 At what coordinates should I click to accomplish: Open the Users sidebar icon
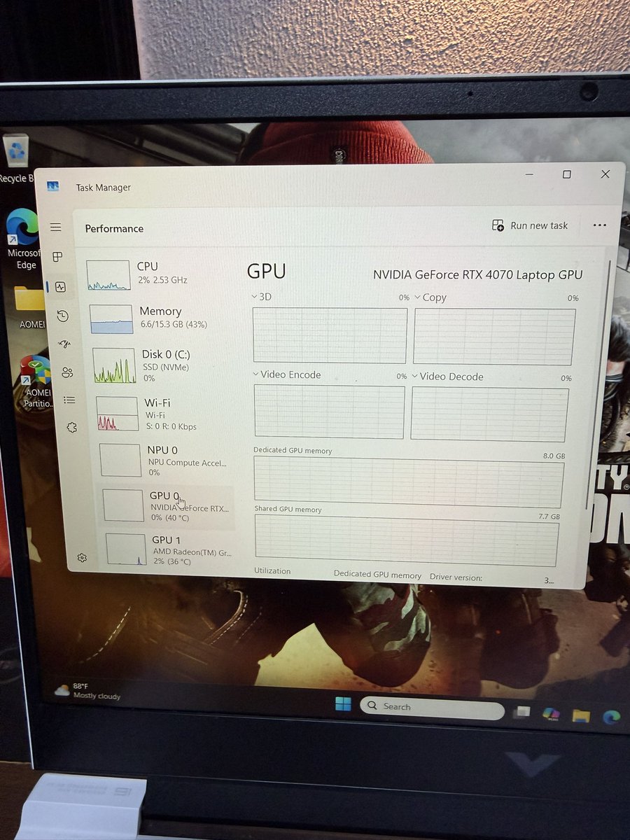pyautogui.click(x=67, y=372)
